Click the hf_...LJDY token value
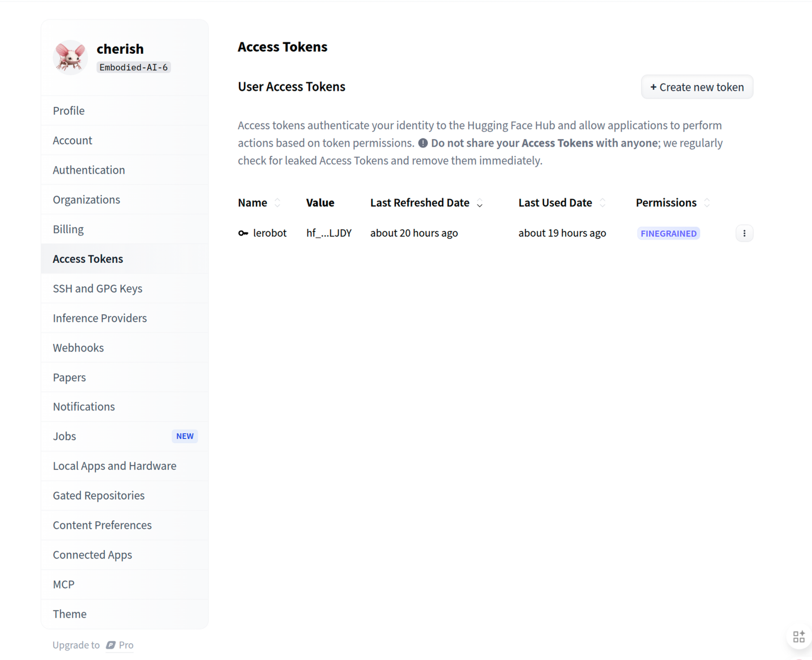Screen dimensions: 812x660 329,233
